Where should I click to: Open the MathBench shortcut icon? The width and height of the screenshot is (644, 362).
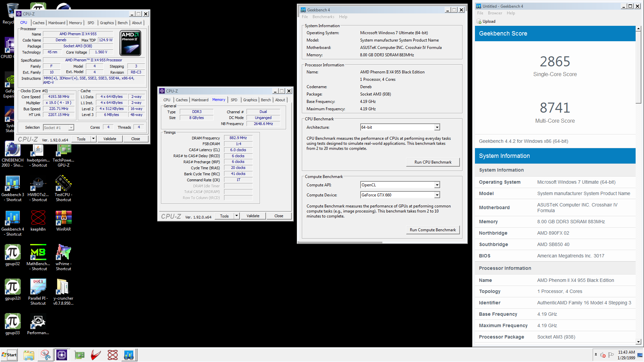[38, 257]
